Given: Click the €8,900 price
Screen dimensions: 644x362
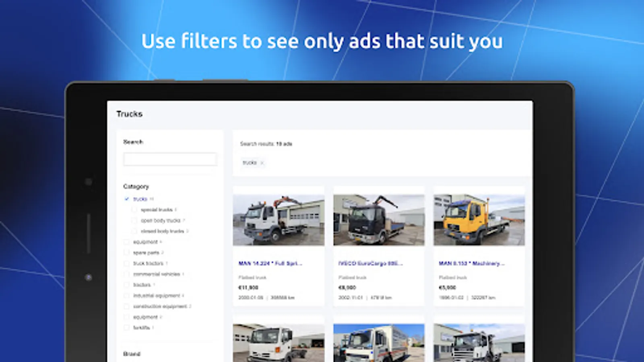Looking at the screenshot, I should click(x=347, y=288).
